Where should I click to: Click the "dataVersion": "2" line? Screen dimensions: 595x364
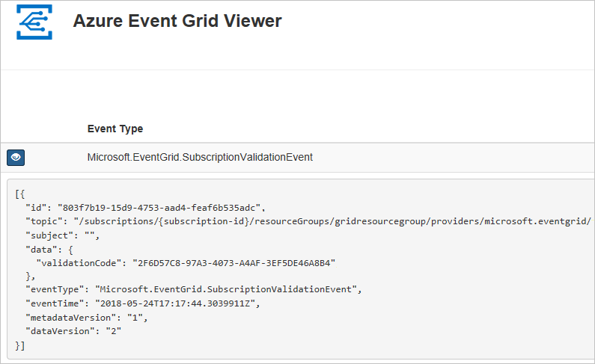point(73,331)
